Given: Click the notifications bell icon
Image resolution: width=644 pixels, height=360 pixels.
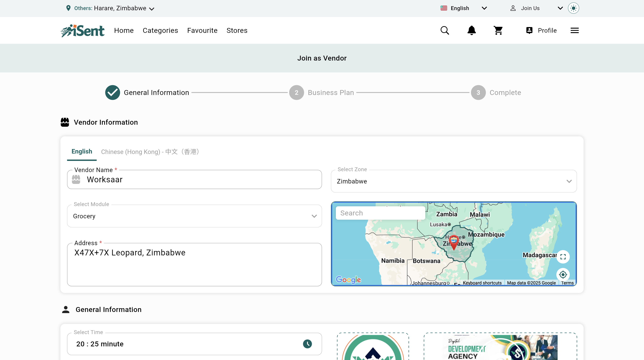Looking at the screenshot, I should [x=472, y=30].
